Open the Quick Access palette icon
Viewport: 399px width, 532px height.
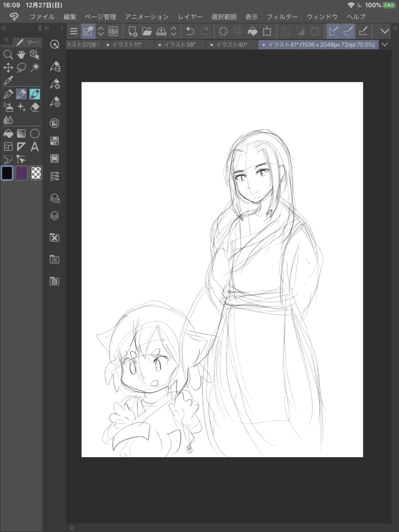(x=54, y=44)
